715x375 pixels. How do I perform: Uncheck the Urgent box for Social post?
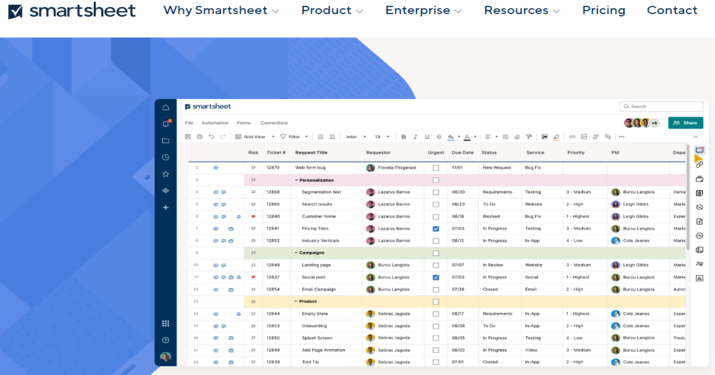(x=435, y=277)
